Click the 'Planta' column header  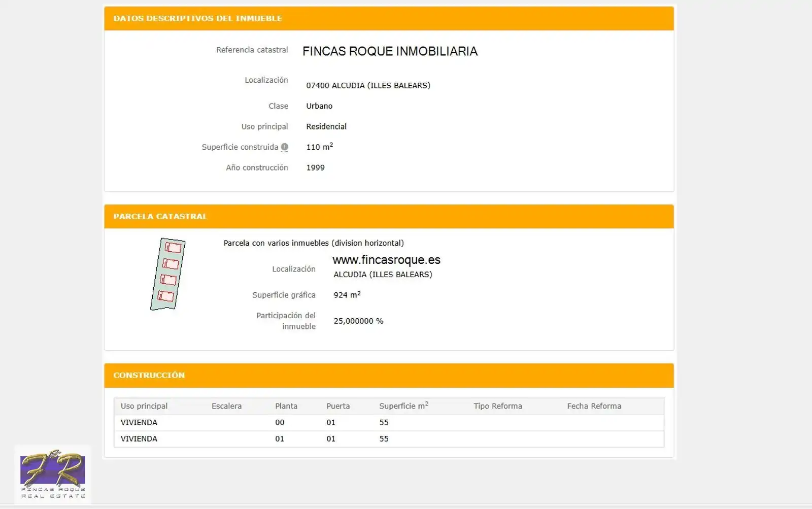pos(286,406)
